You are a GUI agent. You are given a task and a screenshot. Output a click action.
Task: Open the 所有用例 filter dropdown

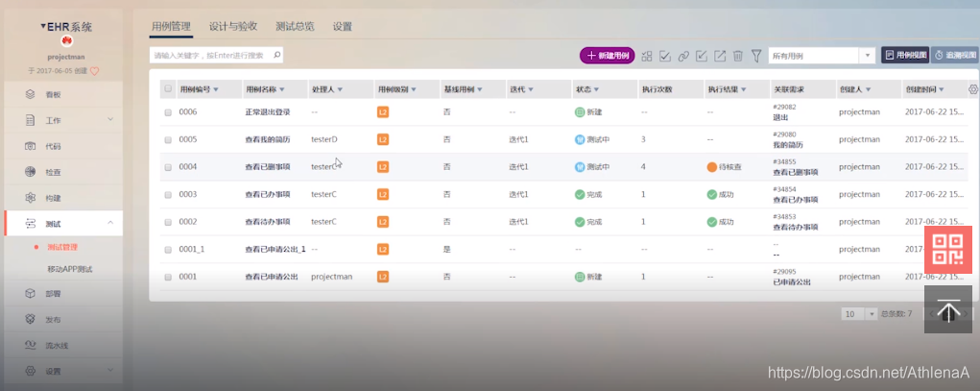coord(822,56)
